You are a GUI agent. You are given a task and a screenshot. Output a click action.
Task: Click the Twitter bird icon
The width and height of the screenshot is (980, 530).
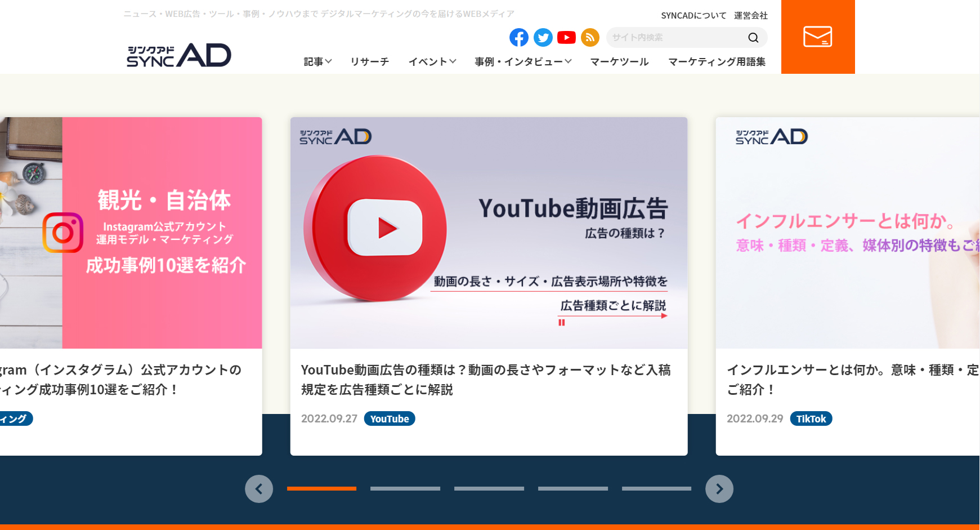click(543, 37)
